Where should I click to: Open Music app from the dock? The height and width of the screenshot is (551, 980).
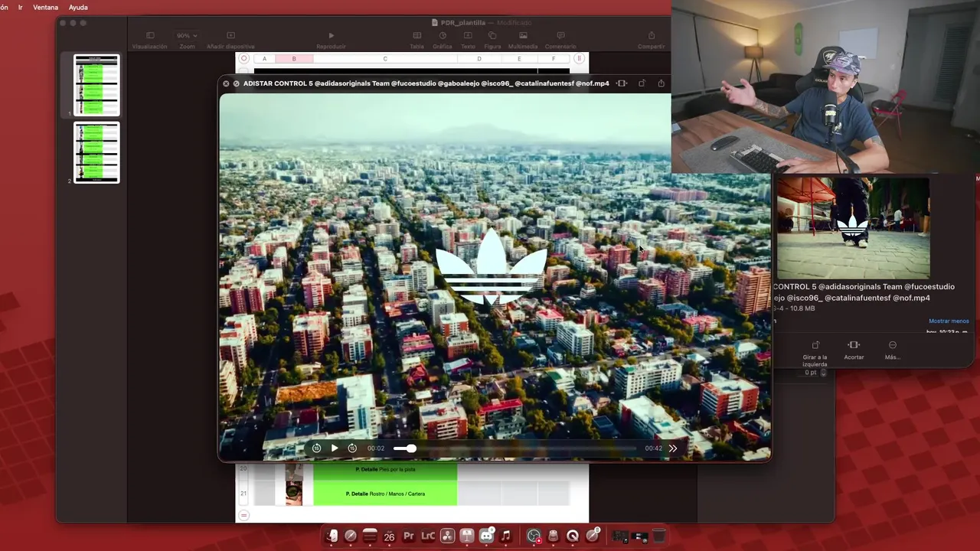tap(505, 536)
